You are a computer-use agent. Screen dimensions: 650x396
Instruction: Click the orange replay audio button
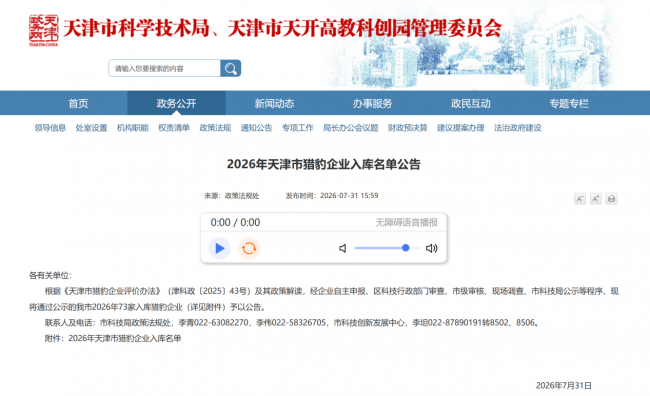(x=249, y=248)
